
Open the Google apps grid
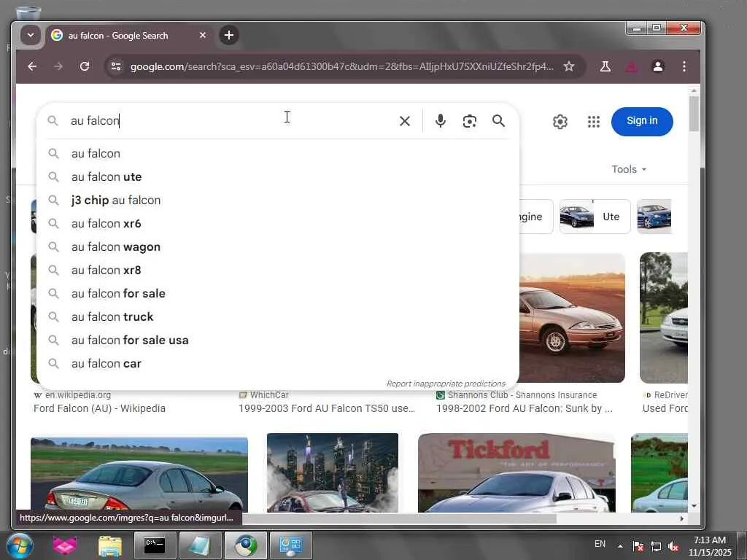tap(594, 122)
